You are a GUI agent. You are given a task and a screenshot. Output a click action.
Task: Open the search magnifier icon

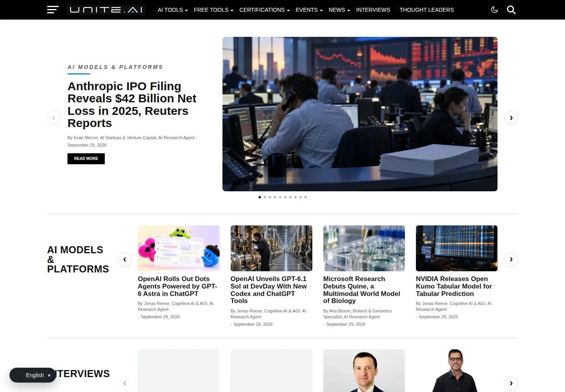coord(511,10)
